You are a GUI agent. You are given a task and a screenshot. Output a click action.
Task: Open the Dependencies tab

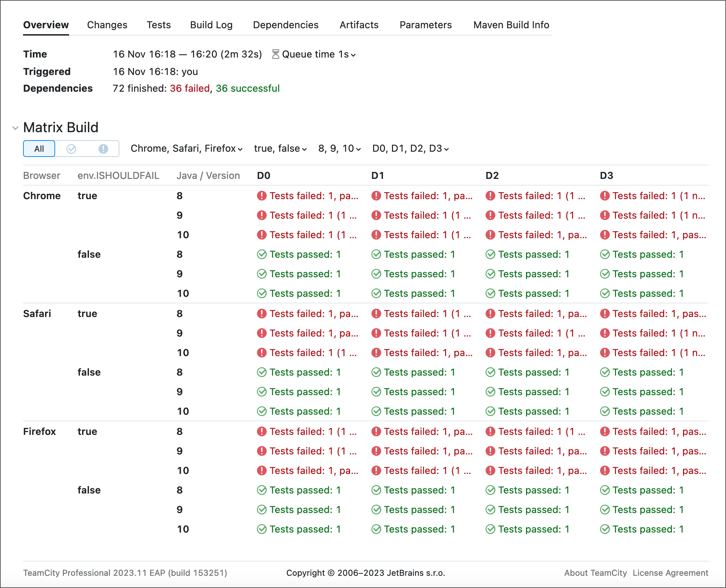click(x=286, y=25)
